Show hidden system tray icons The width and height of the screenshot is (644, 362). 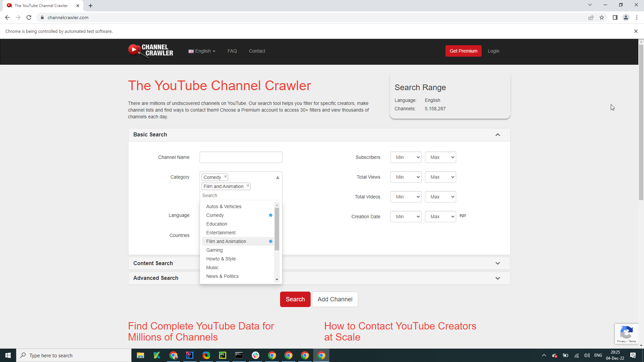click(544, 355)
